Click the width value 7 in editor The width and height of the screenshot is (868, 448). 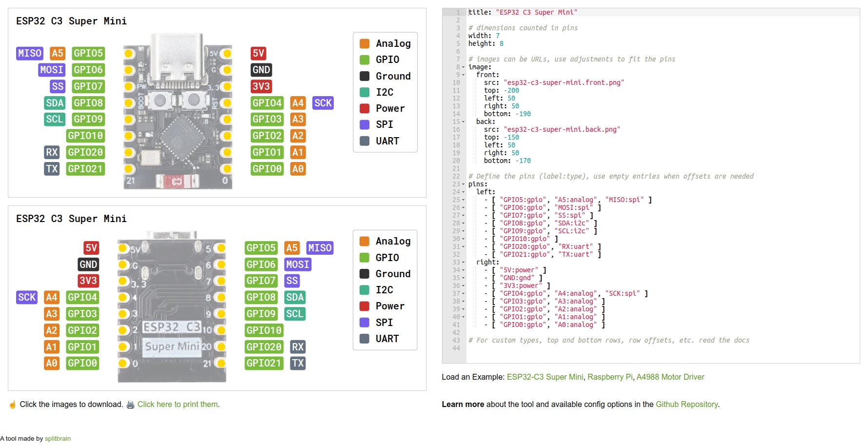tap(498, 36)
